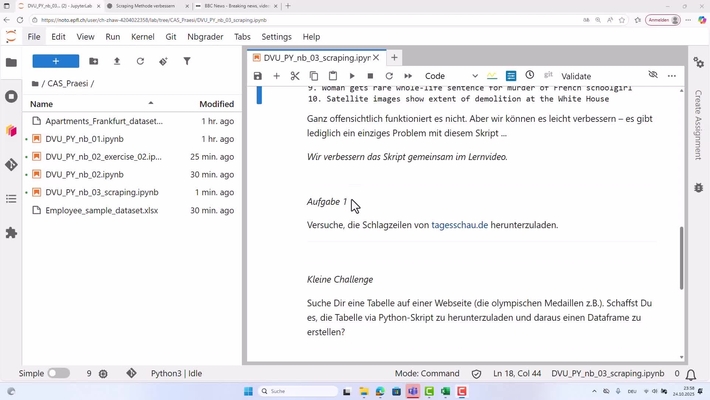The width and height of the screenshot is (710, 400).
Task: Expand the toolbar overflow three-dots menu
Action: coord(672,76)
